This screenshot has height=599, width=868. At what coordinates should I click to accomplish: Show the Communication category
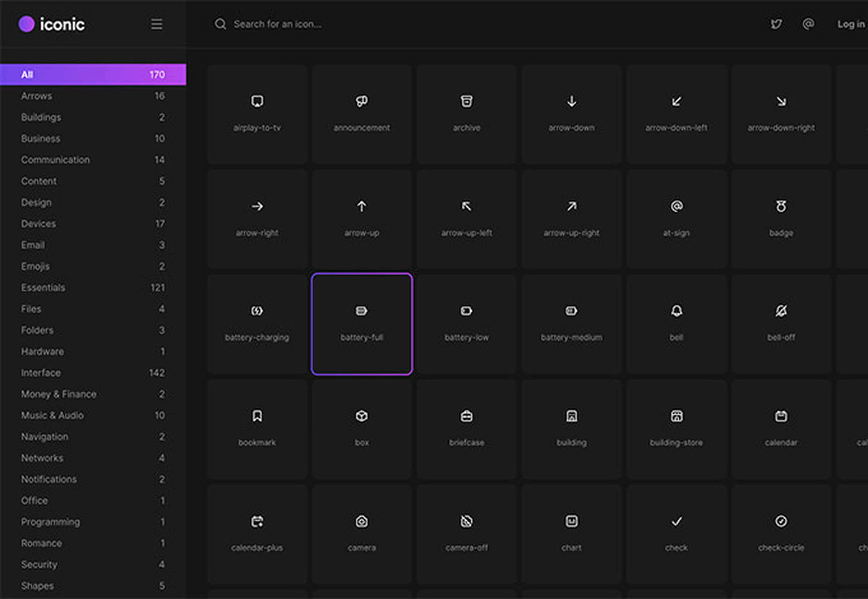click(93, 160)
